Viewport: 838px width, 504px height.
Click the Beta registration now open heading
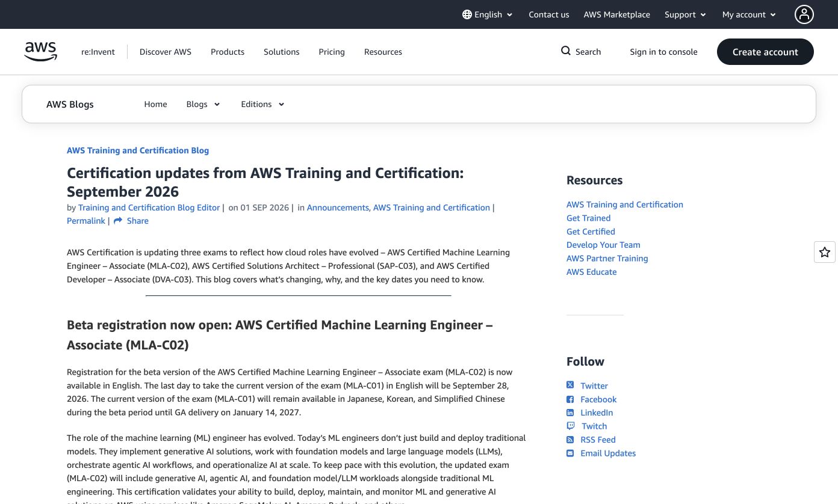[279, 335]
